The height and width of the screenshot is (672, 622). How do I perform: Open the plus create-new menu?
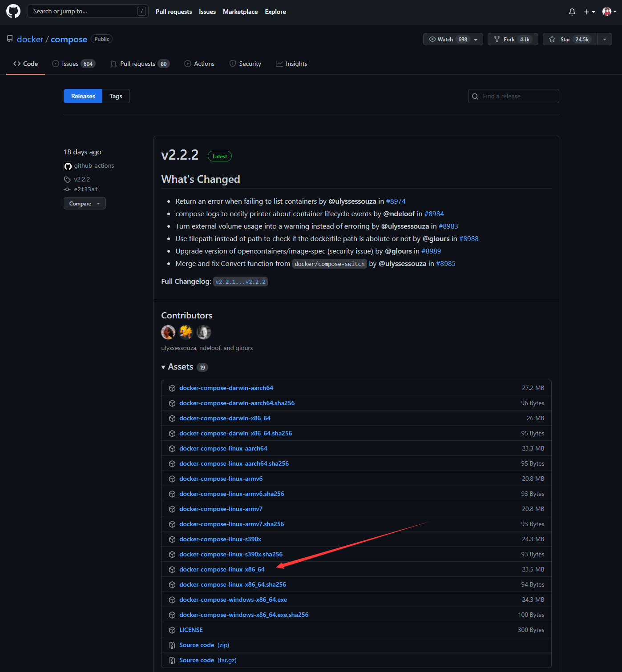pos(589,12)
